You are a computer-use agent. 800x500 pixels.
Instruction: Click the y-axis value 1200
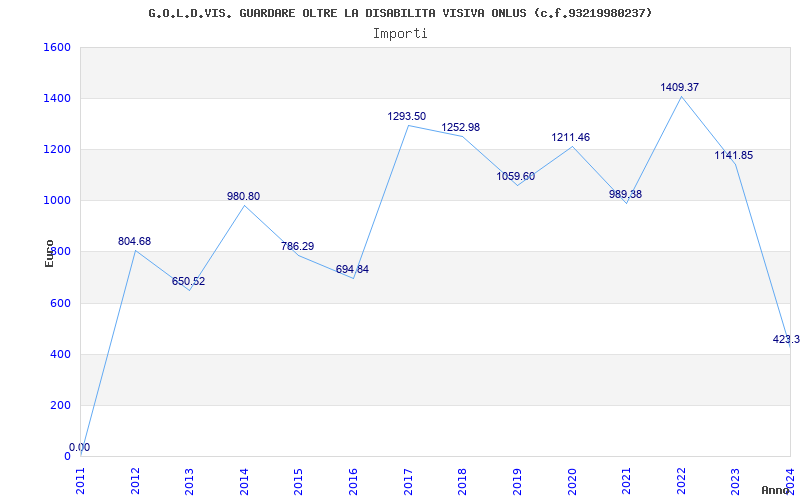[57, 149]
